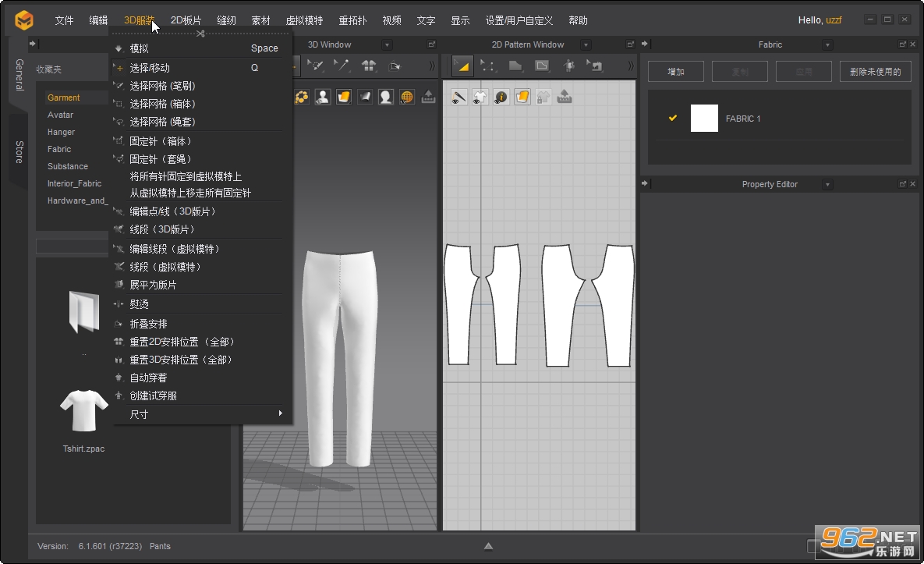Screen dimensions: 924x564
Task: Toggle the pattern lock icon in 2D view
Action: coord(543,97)
